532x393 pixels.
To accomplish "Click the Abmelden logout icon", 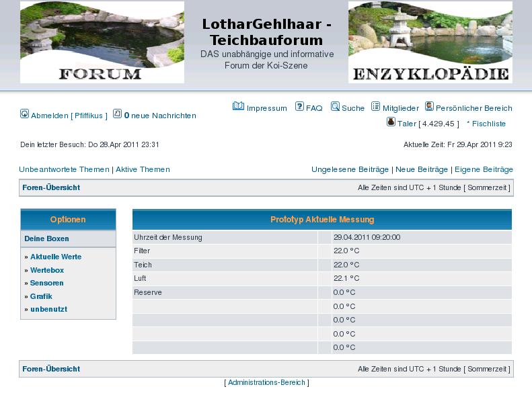I will coord(25,114).
